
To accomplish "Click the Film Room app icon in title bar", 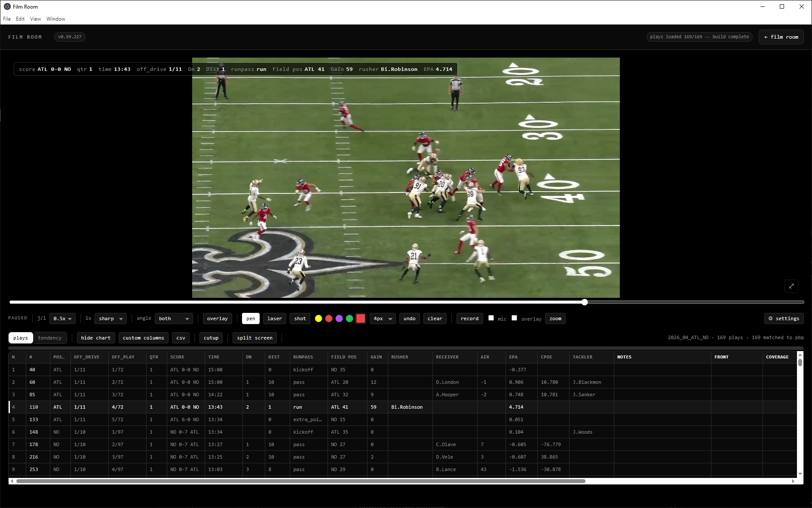I will pyautogui.click(x=7, y=6).
